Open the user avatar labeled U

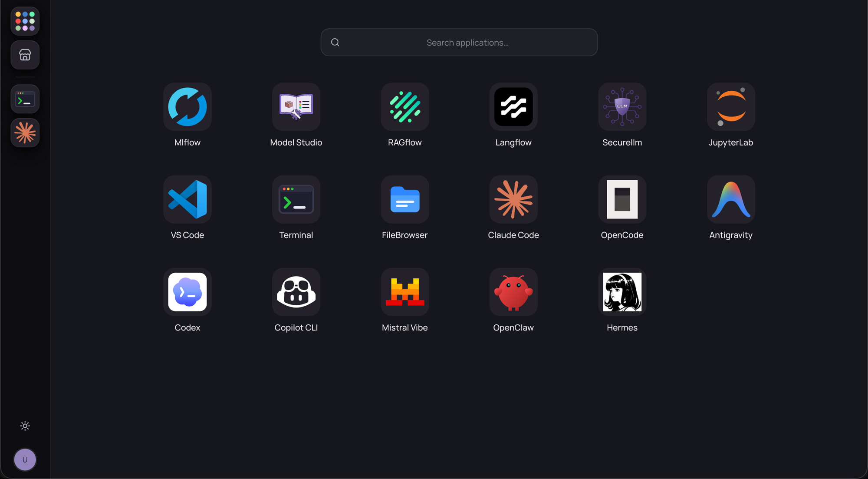pos(25,459)
